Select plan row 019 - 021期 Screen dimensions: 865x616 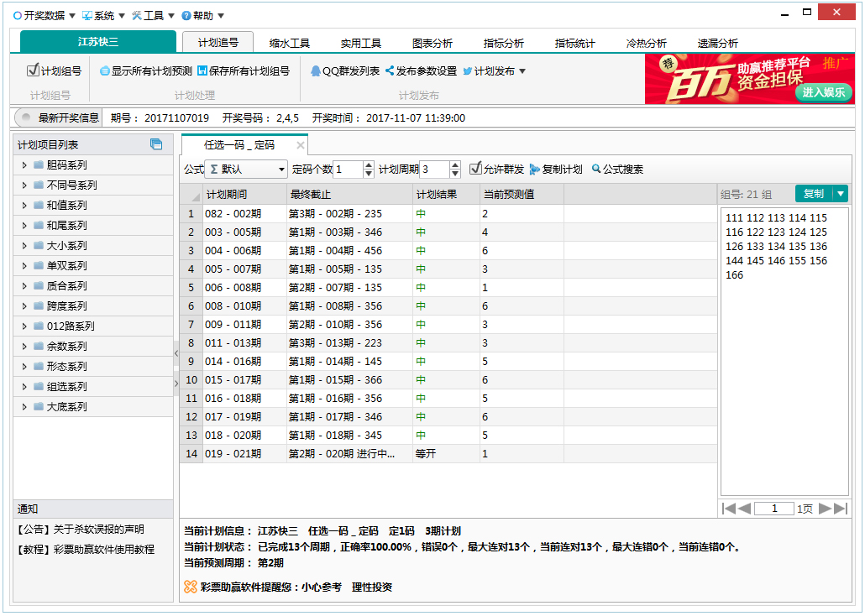448,454
